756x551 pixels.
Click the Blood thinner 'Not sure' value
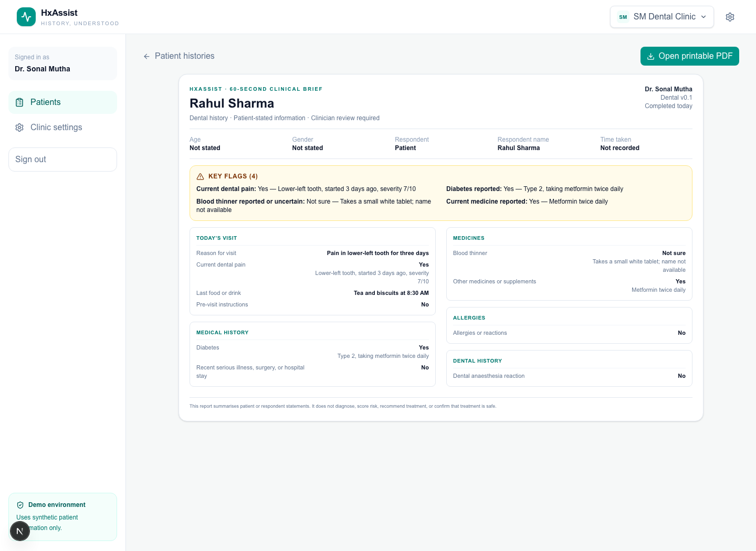tap(674, 253)
